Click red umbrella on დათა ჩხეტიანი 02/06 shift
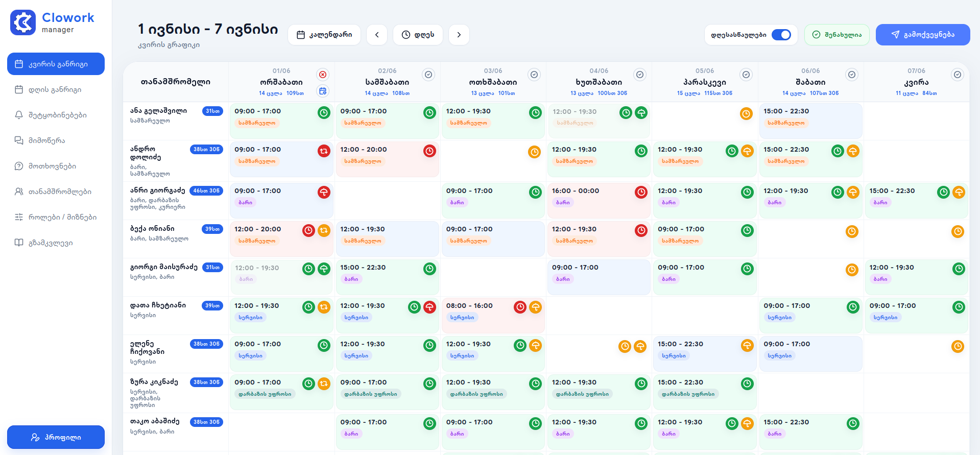The height and width of the screenshot is (455, 980). (429, 307)
